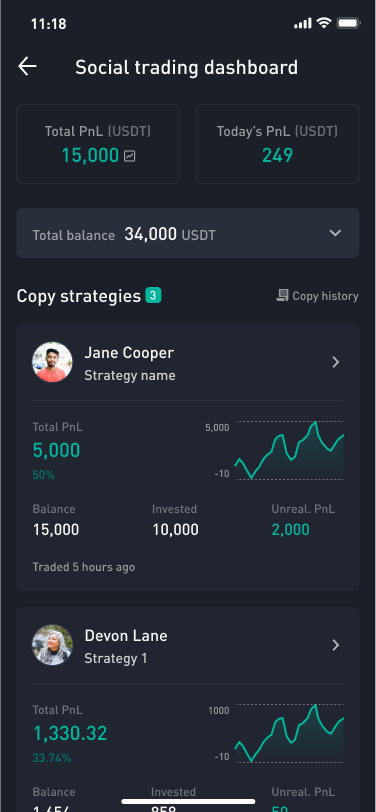Open Devon Lane's profile avatar
This screenshot has height=812, width=376.
(x=52, y=645)
